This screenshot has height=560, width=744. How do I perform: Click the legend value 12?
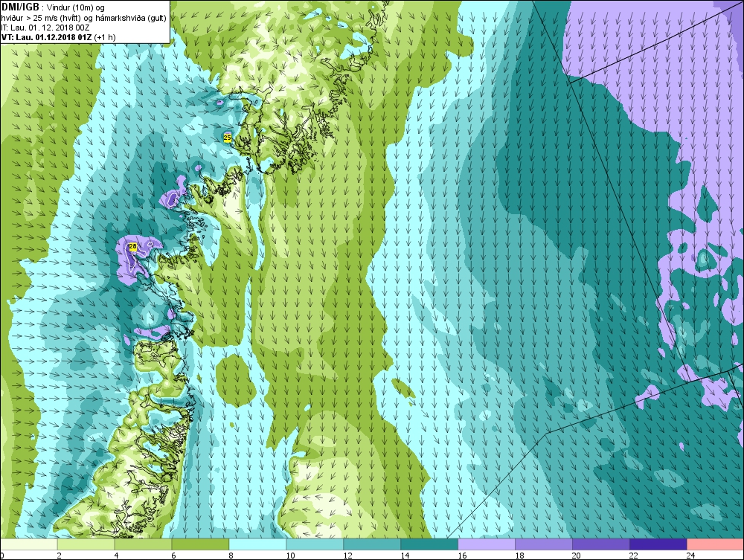coord(347,556)
